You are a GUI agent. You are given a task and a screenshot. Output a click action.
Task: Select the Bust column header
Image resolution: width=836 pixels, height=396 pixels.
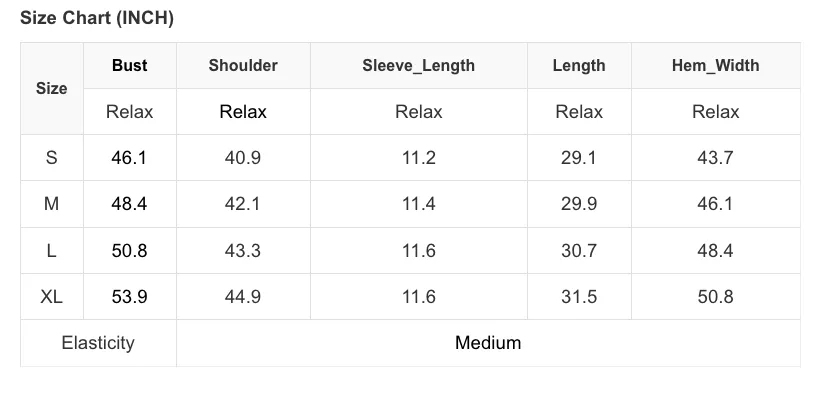(x=130, y=66)
